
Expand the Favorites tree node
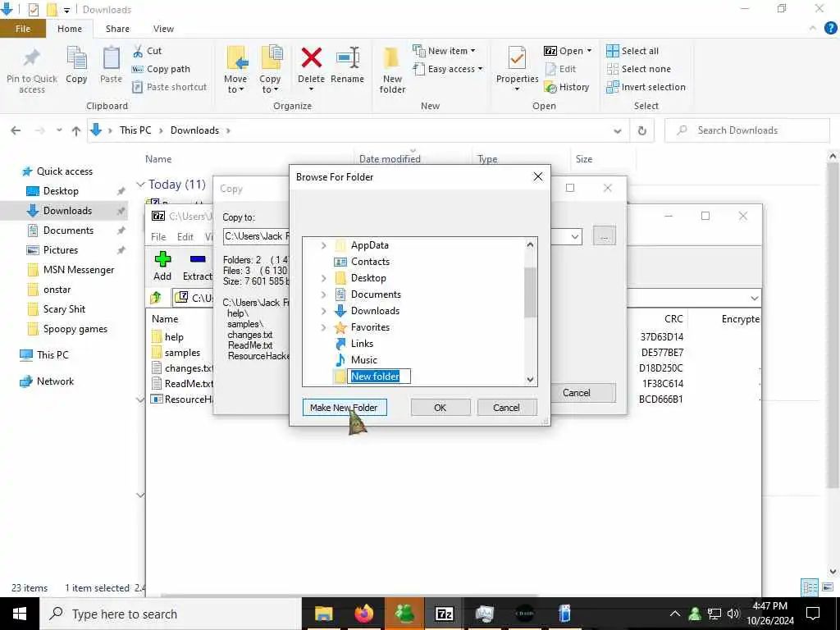(323, 327)
